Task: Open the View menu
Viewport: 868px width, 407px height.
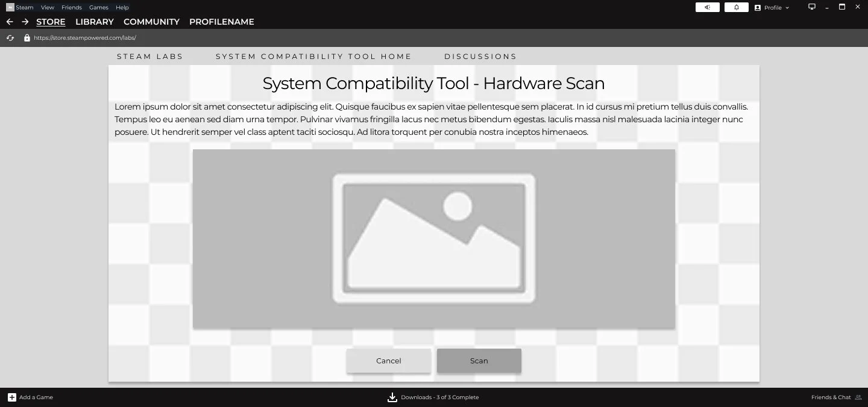Action: tap(48, 7)
